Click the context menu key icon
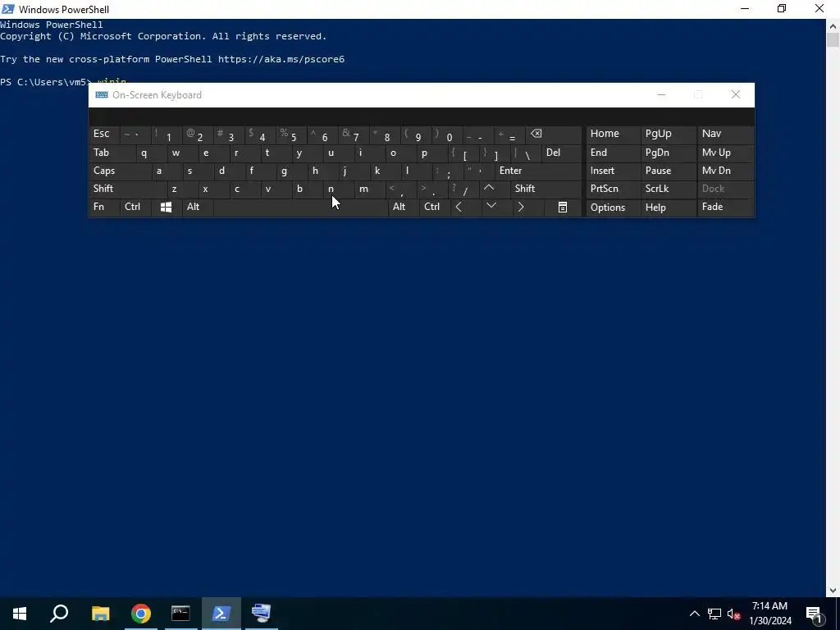The image size is (840, 630). pyautogui.click(x=563, y=208)
